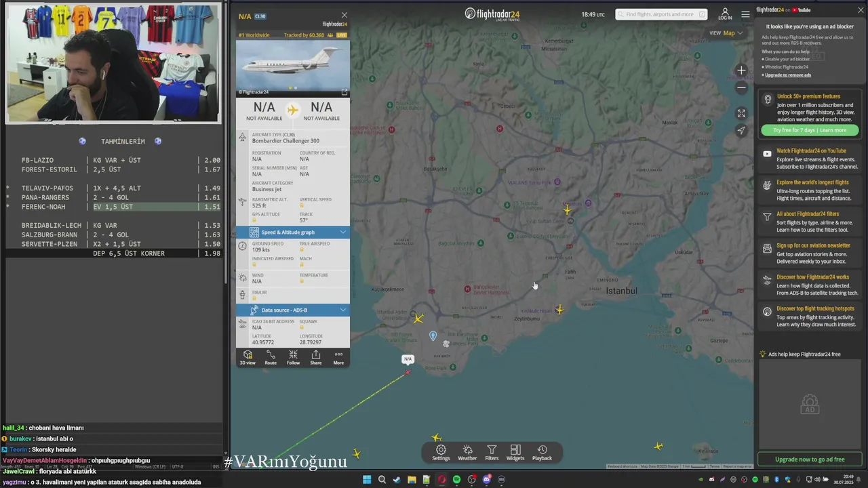Click the barometric altitude 525 ft
868x488 pixels.
tap(259, 205)
